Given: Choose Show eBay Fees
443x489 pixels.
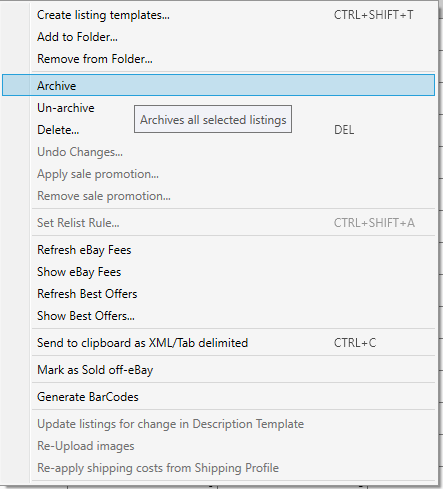Looking at the screenshot, I should point(218,272).
